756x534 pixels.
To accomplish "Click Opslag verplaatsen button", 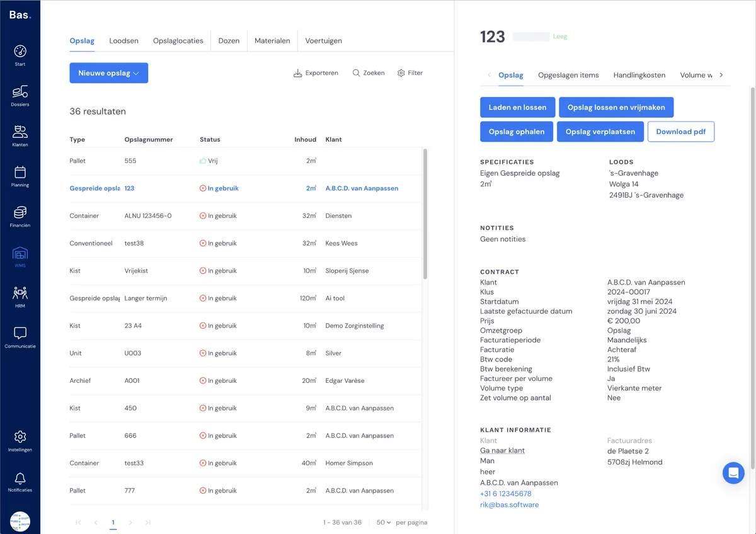I will tap(600, 132).
